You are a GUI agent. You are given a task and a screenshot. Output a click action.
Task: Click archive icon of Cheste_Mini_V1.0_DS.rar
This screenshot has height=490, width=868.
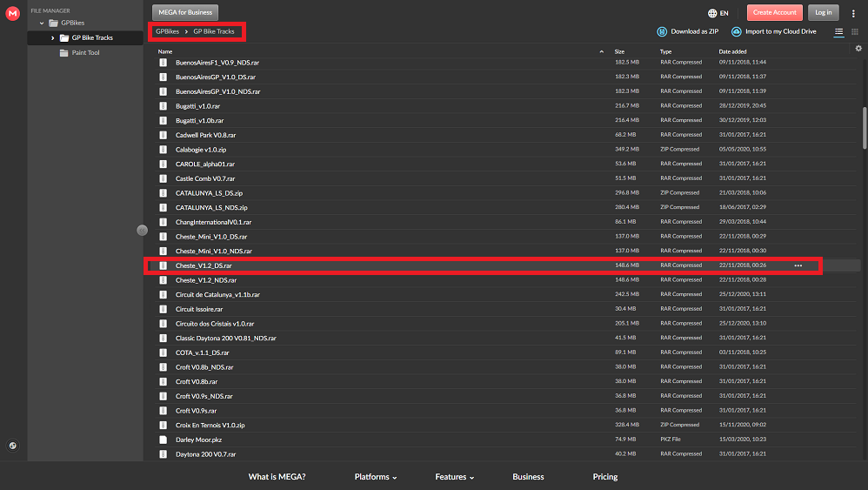(163, 237)
